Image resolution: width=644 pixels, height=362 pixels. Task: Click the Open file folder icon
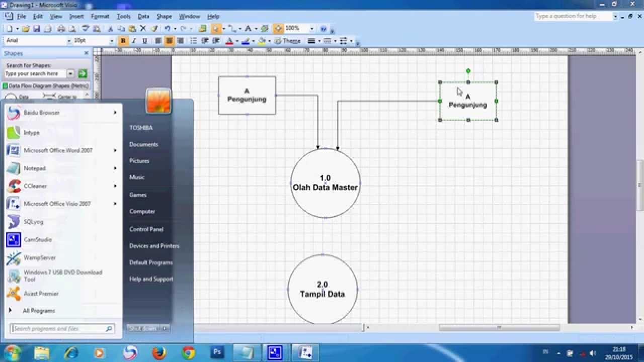[x=26, y=29]
